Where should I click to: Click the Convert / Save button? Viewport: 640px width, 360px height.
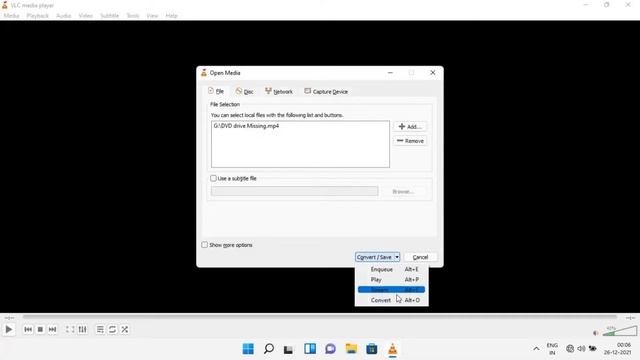pyautogui.click(x=374, y=257)
